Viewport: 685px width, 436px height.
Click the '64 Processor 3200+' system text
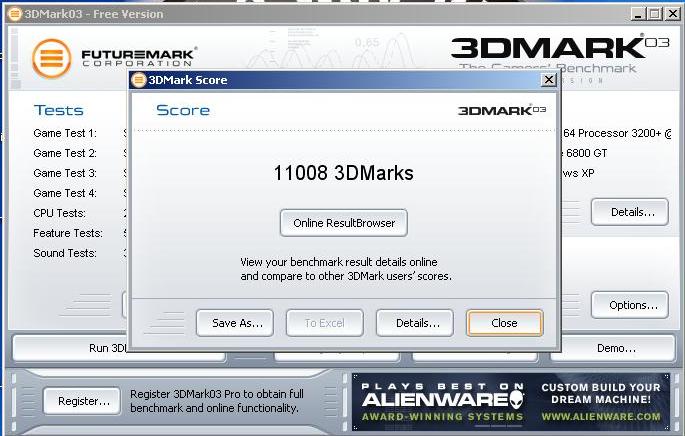617,133
